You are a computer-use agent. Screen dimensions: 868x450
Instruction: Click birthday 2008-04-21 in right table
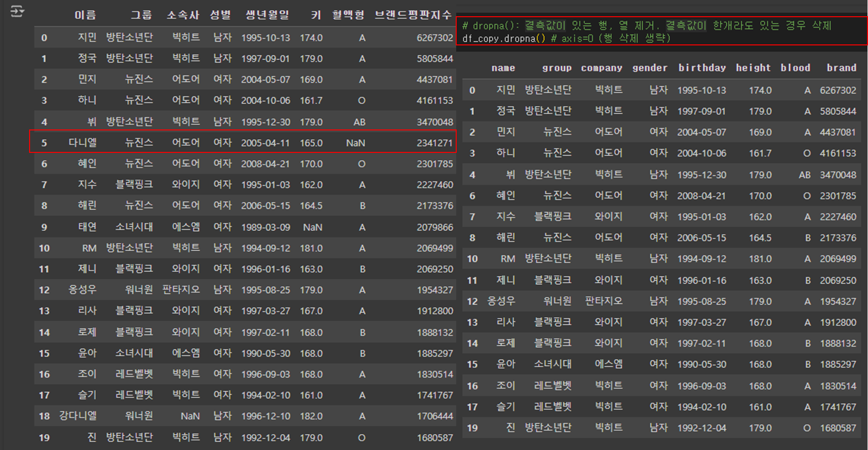[701, 196]
